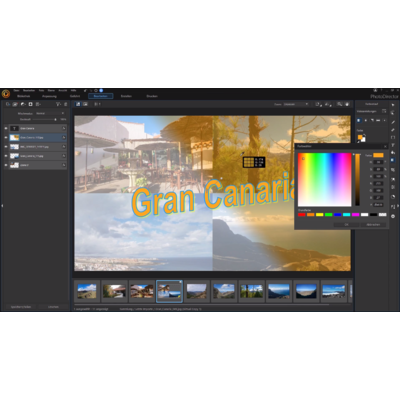Click the new layer icon in the layers panel
The height and width of the screenshot is (400, 400).
pos(8,104)
